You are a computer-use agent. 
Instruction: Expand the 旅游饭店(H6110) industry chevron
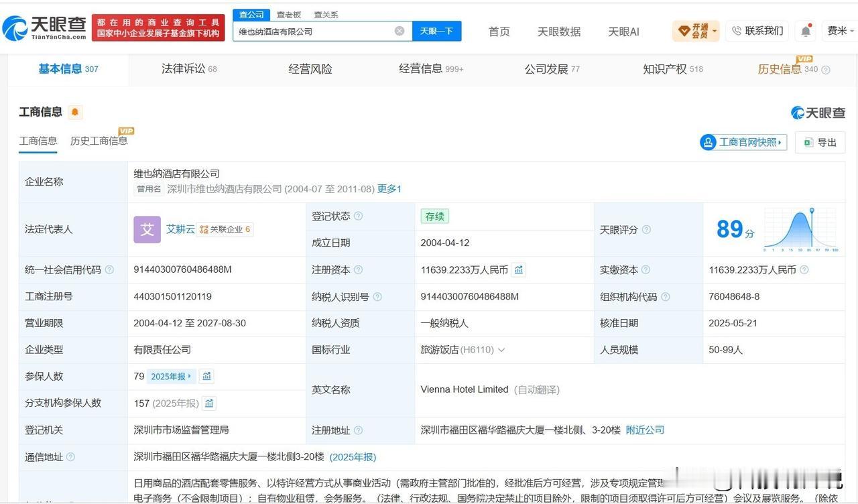click(501, 350)
